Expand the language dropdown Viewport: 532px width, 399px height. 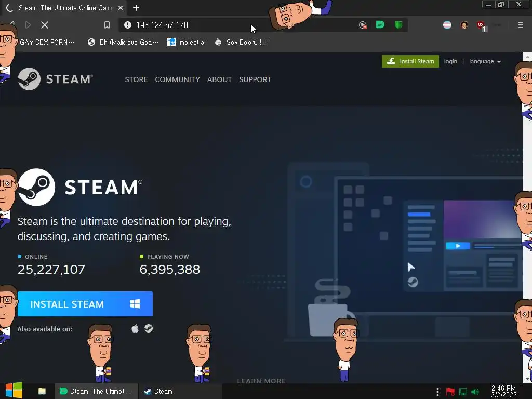pyautogui.click(x=485, y=61)
